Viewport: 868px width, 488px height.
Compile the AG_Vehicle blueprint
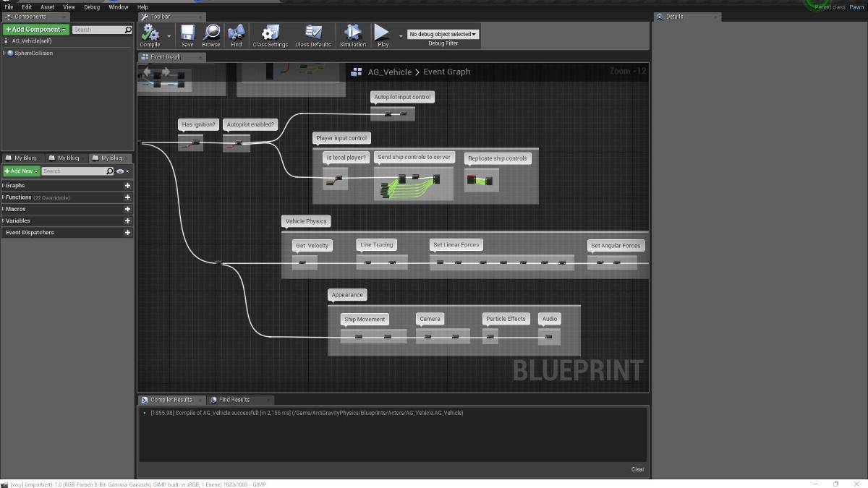click(150, 35)
